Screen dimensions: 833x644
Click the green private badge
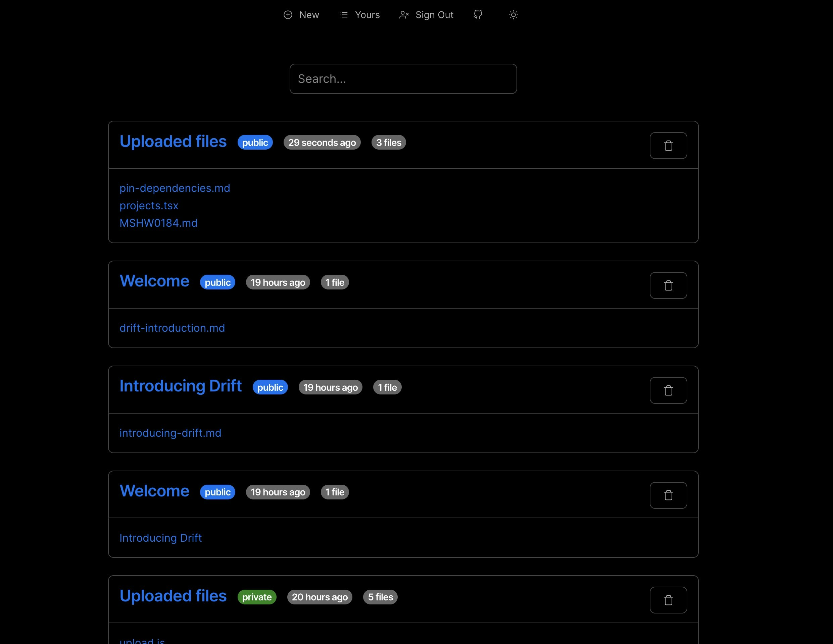pyautogui.click(x=257, y=597)
